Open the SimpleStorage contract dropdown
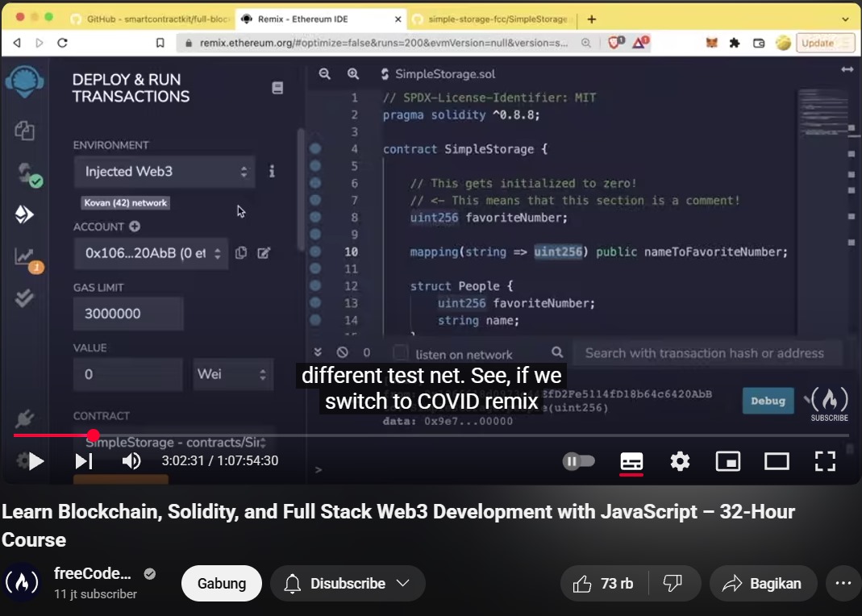The width and height of the screenshot is (862, 616). click(174, 442)
